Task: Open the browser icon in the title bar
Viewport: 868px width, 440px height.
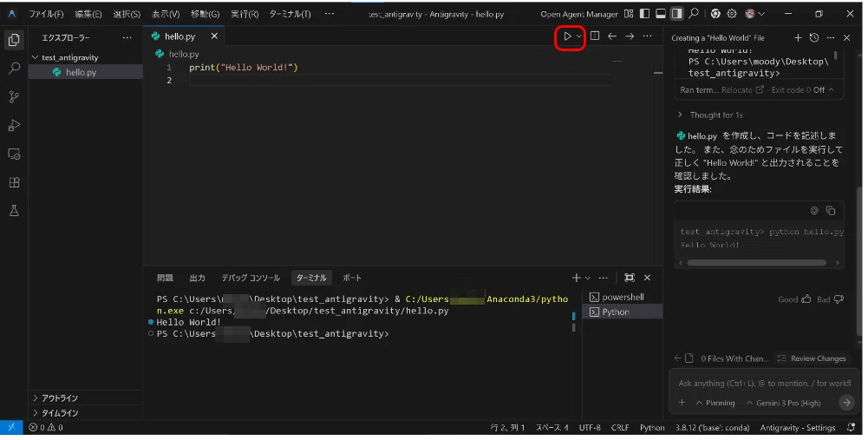Action: tap(715, 14)
